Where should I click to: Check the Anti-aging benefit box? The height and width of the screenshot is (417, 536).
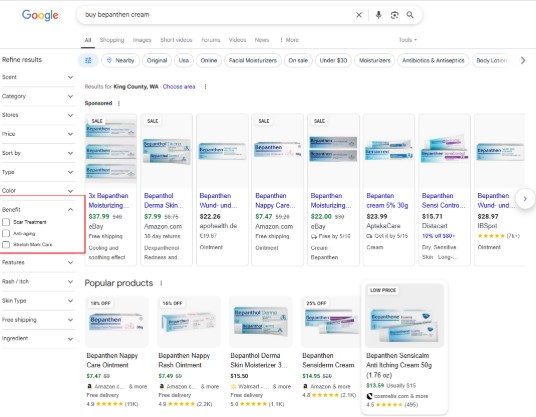(x=6, y=233)
